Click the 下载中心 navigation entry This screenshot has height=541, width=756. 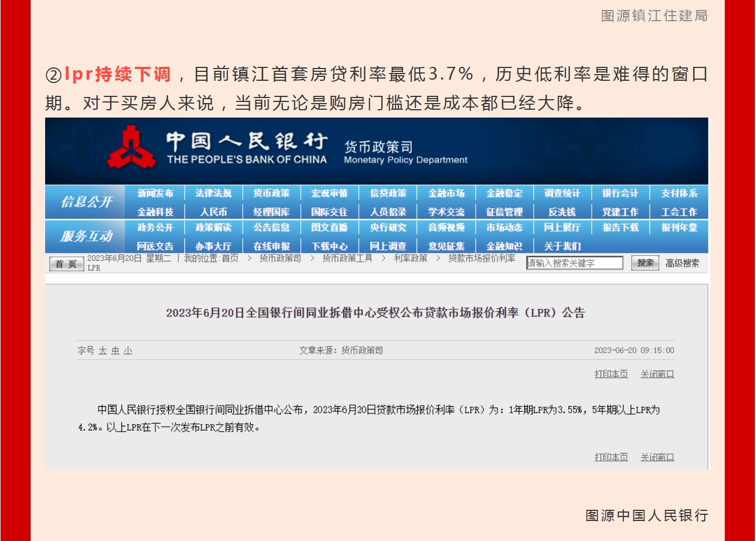(x=329, y=246)
